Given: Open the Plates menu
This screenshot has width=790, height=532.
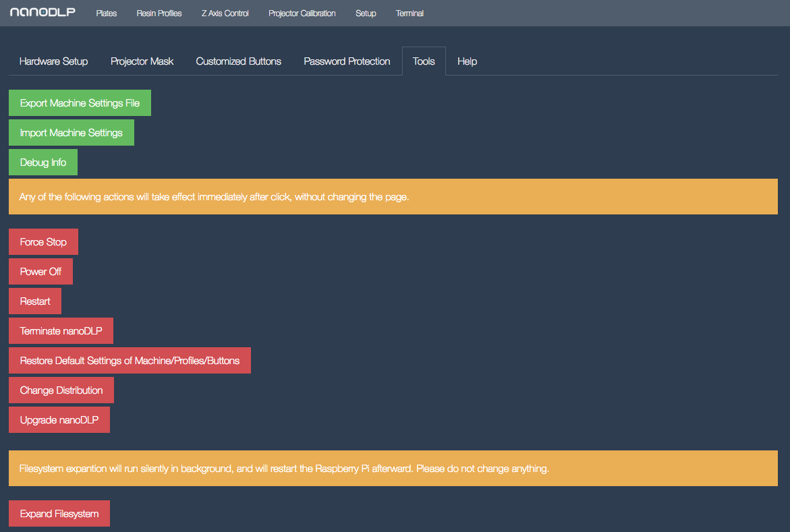Looking at the screenshot, I should (x=107, y=13).
